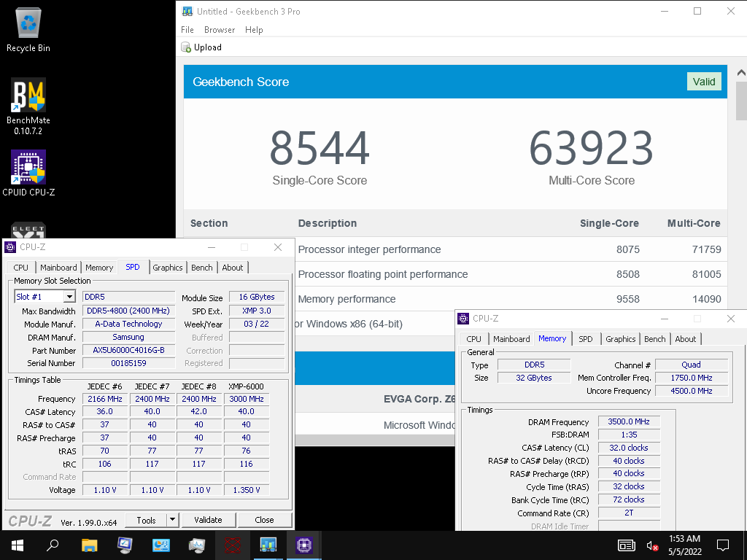Switch to Graphics tab in left CPU-Z window
This screenshot has height=560, width=747.
coord(168,268)
